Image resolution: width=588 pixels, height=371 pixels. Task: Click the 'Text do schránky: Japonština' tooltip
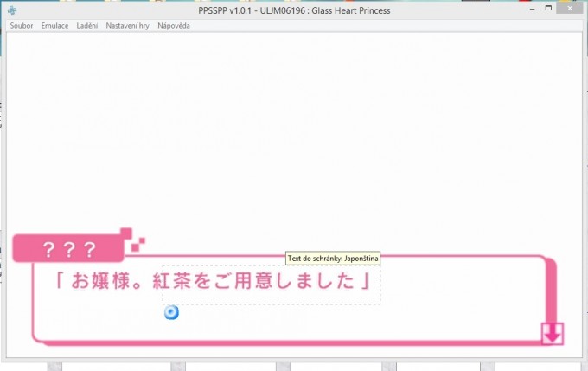333,258
